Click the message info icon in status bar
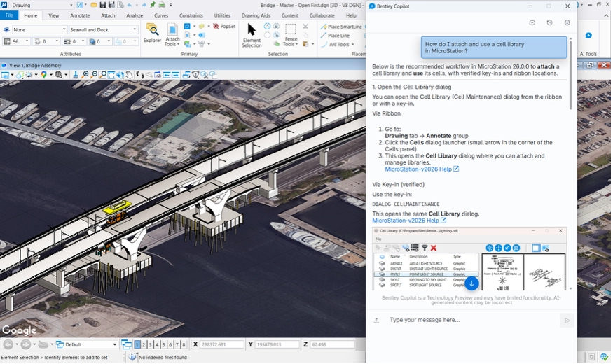This screenshot has width=613, height=364. pyautogui.click(x=132, y=357)
